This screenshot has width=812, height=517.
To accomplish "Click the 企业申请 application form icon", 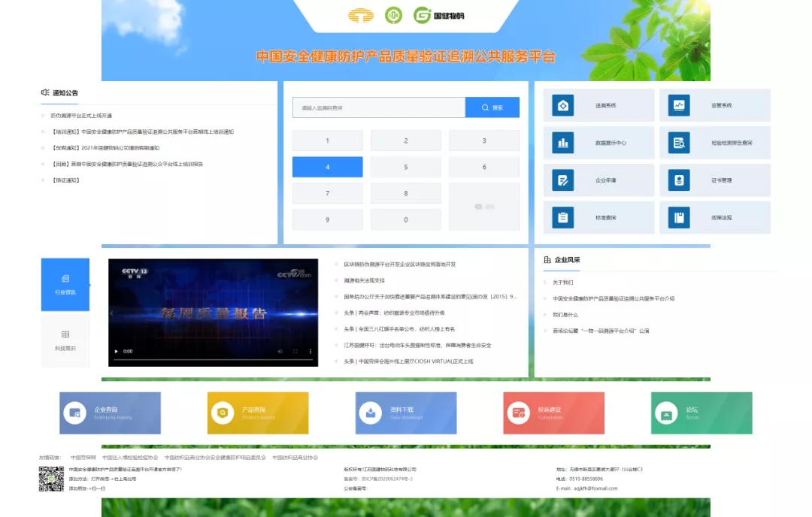I will (563, 180).
